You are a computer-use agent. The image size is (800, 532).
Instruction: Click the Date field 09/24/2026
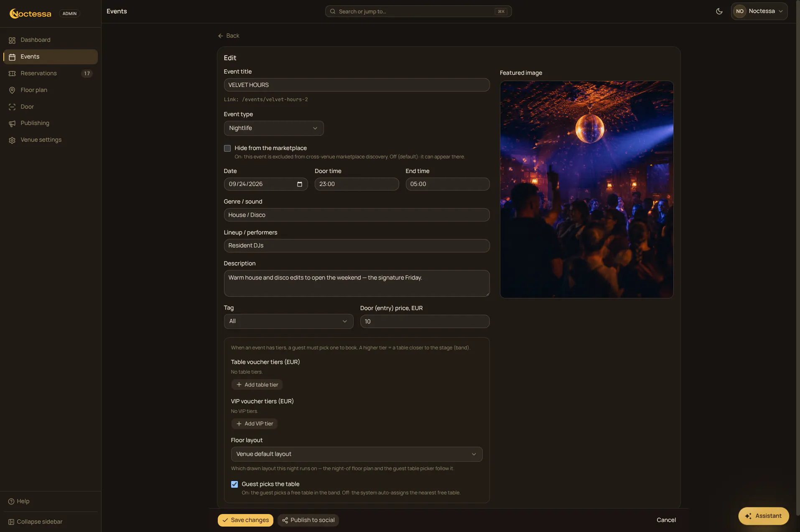[266, 184]
